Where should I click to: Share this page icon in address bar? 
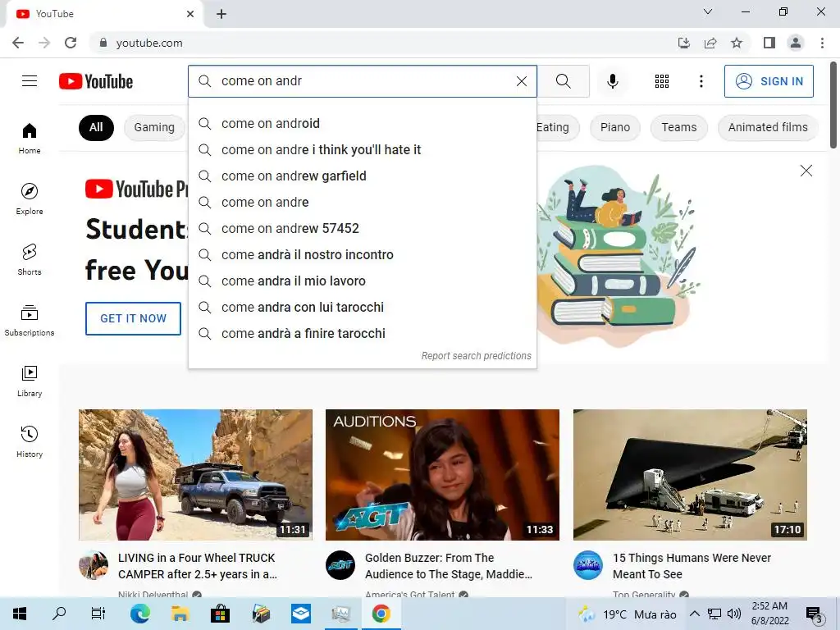coord(710,43)
